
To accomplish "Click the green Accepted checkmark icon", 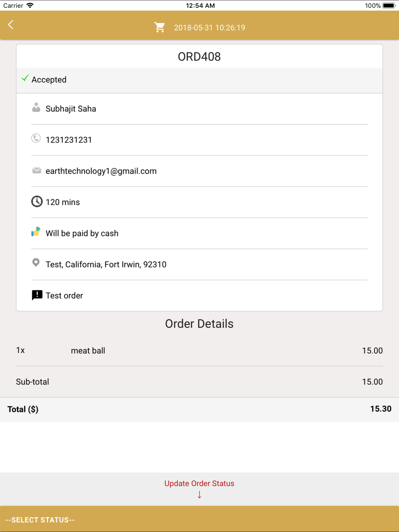I will [x=25, y=78].
